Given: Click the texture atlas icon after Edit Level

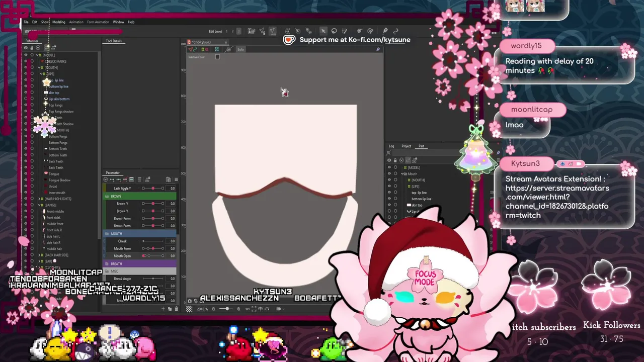Looking at the screenshot, I should coord(251,31).
